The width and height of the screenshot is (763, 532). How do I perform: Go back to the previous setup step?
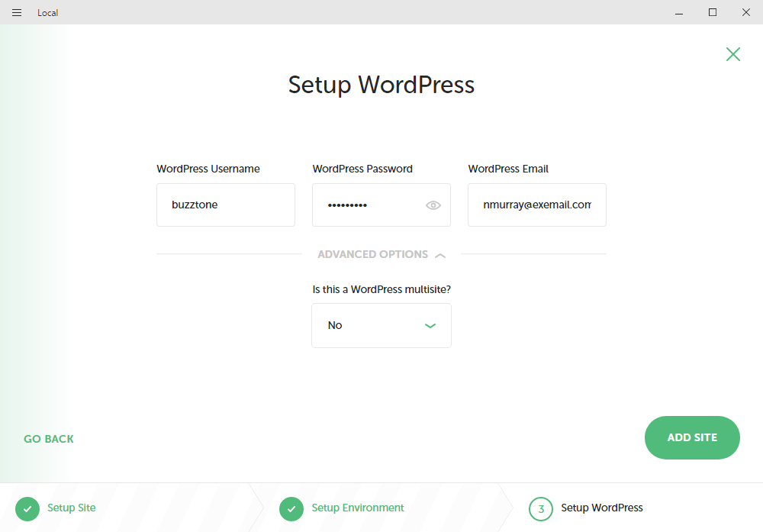tap(49, 439)
